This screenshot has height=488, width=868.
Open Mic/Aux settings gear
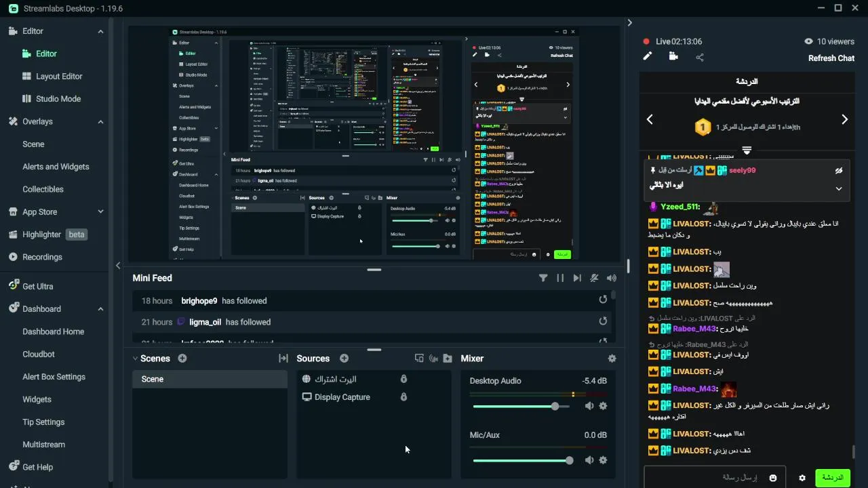click(x=603, y=460)
